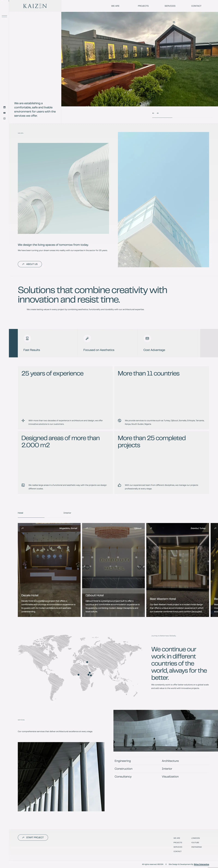
Task: Click arrow icon on Decale Hotel card
Action: [23, 528]
